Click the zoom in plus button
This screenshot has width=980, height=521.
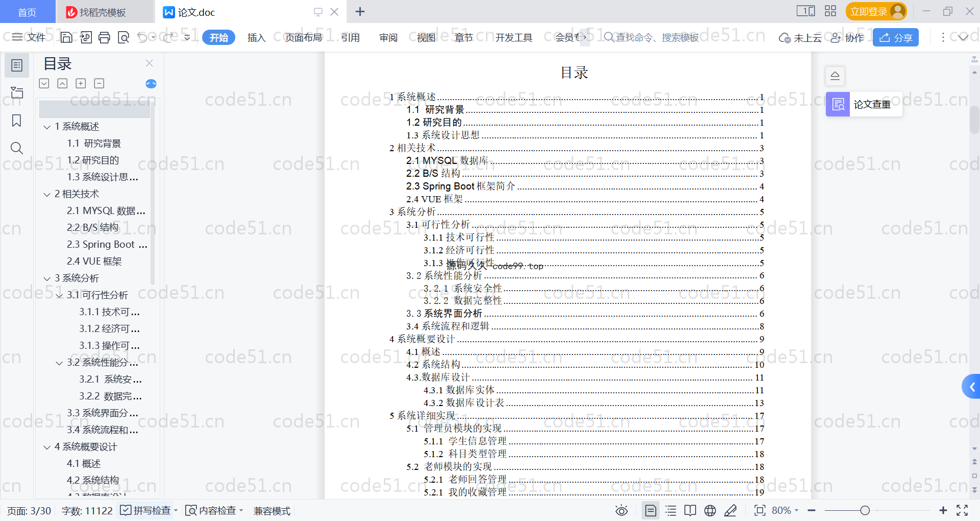(x=943, y=510)
